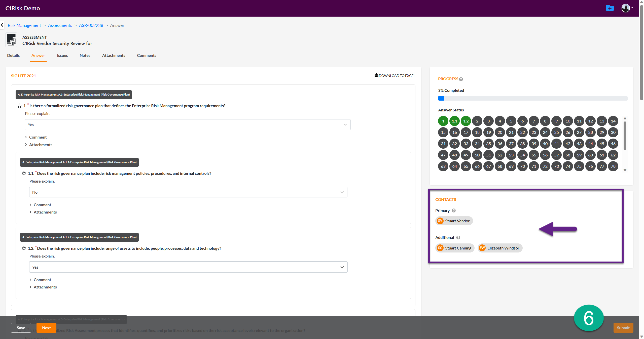The height and width of the screenshot is (339, 644).
Task: Open the ASR-002238 breadcrumb link
Action: [x=91, y=25]
